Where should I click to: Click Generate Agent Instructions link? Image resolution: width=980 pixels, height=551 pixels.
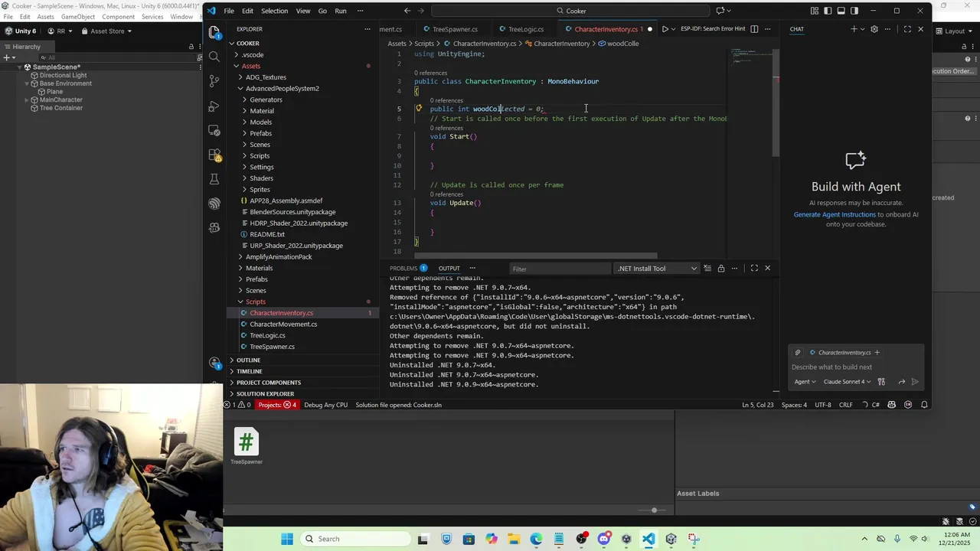(x=835, y=214)
